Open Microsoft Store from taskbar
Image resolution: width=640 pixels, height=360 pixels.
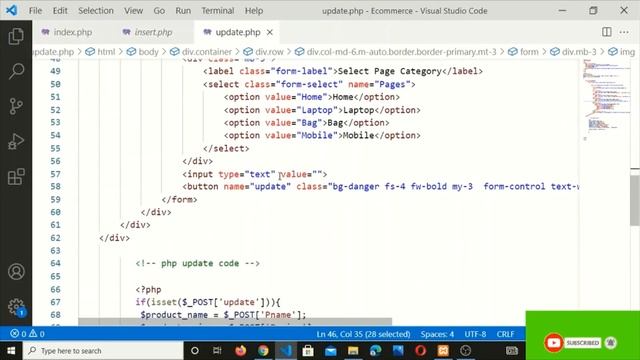click(x=308, y=351)
